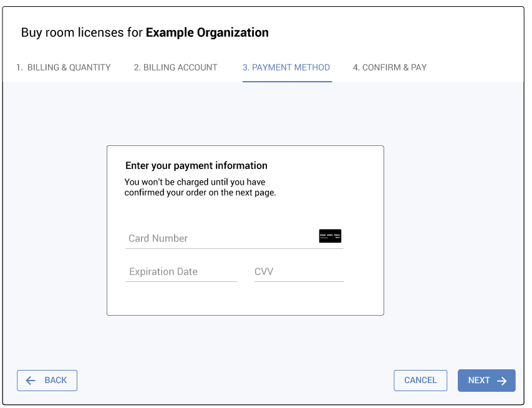Click the 'You won't be charged' notice text
This screenshot has width=532, height=408.
(200, 187)
